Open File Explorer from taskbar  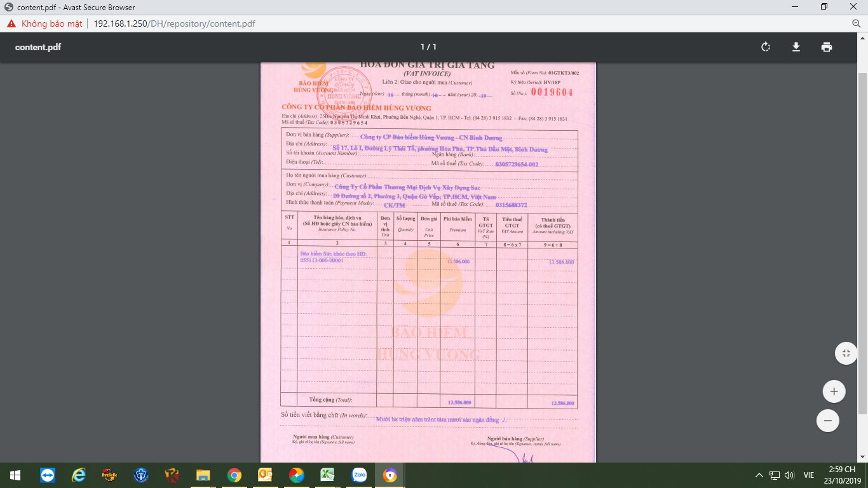pos(203,475)
